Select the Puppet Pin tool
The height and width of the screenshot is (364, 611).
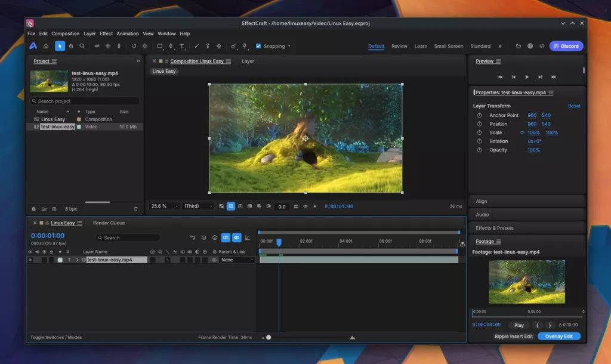pos(245,46)
